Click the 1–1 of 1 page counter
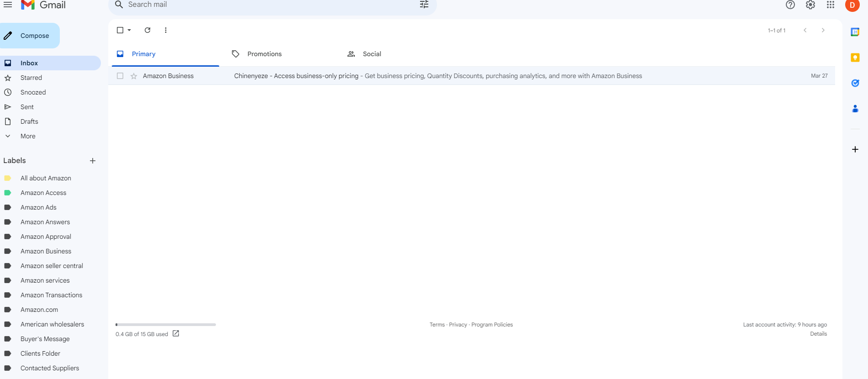The height and width of the screenshot is (379, 868). [777, 31]
